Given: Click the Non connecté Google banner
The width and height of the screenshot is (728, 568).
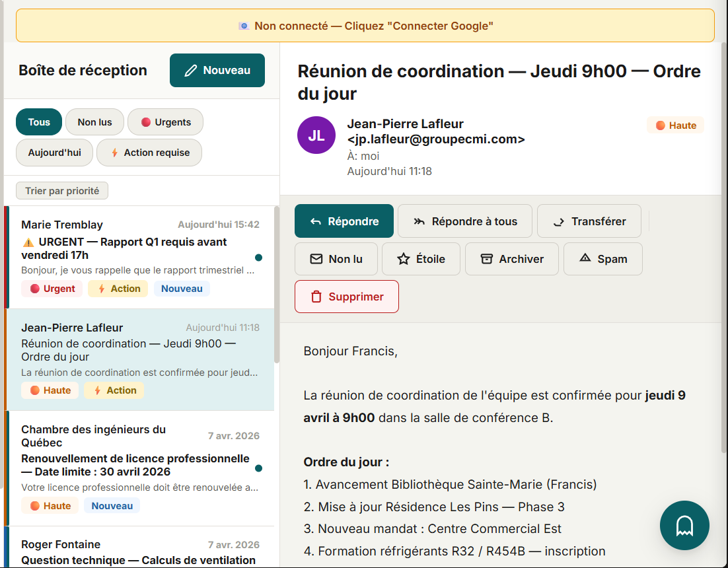Looking at the screenshot, I should [365, 26].
